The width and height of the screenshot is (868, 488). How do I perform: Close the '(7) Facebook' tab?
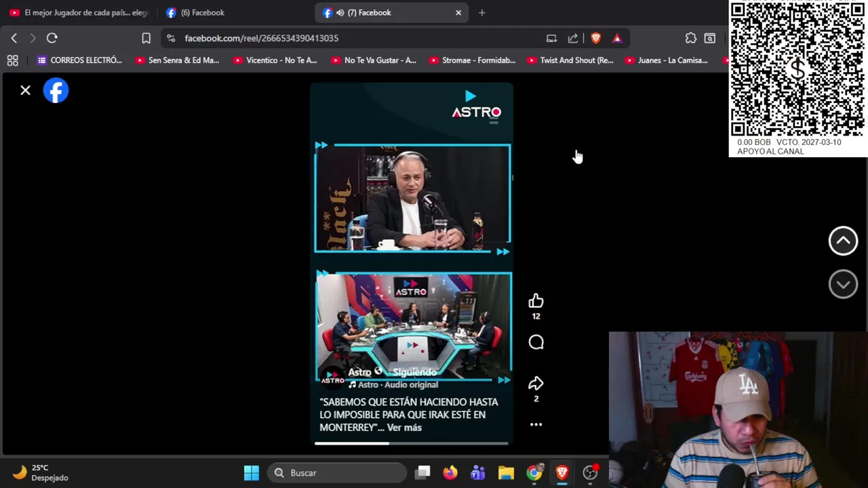pos(458,12)
